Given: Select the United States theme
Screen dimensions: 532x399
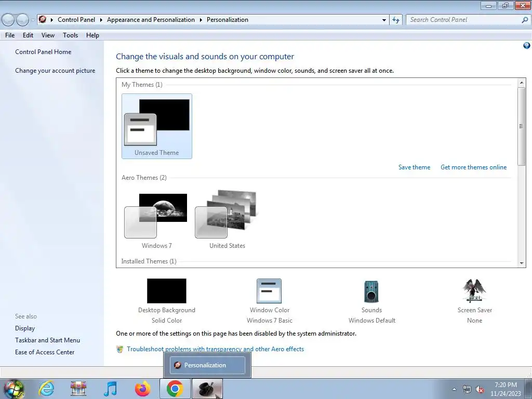Looking at the screenshot, I should pos(227,219).
